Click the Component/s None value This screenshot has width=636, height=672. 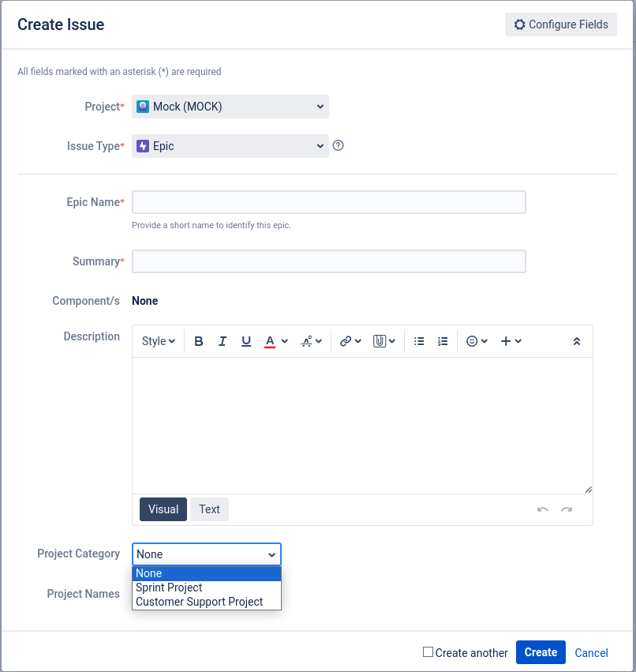[x=144, y=301]
